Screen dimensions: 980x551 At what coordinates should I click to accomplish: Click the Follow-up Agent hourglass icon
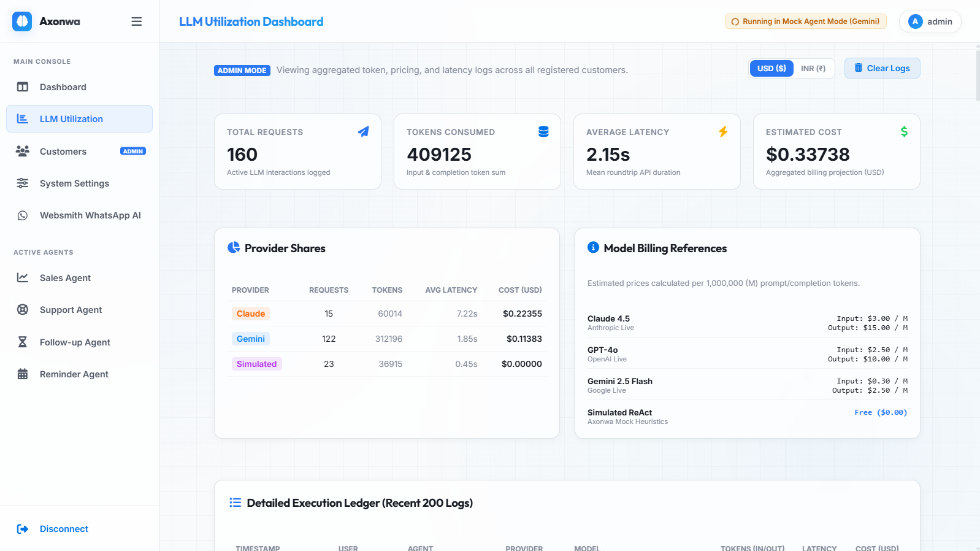(x=23, y=342)
